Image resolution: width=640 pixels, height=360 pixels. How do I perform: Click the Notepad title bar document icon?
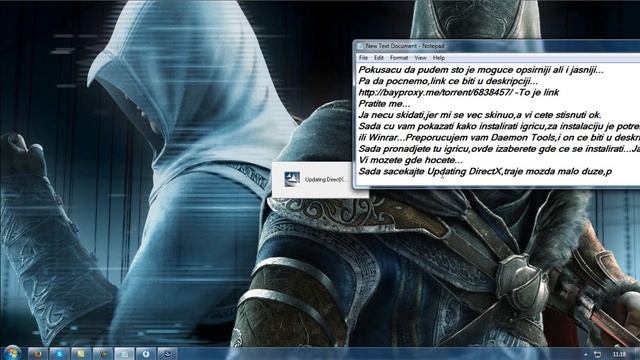(360, 46)
